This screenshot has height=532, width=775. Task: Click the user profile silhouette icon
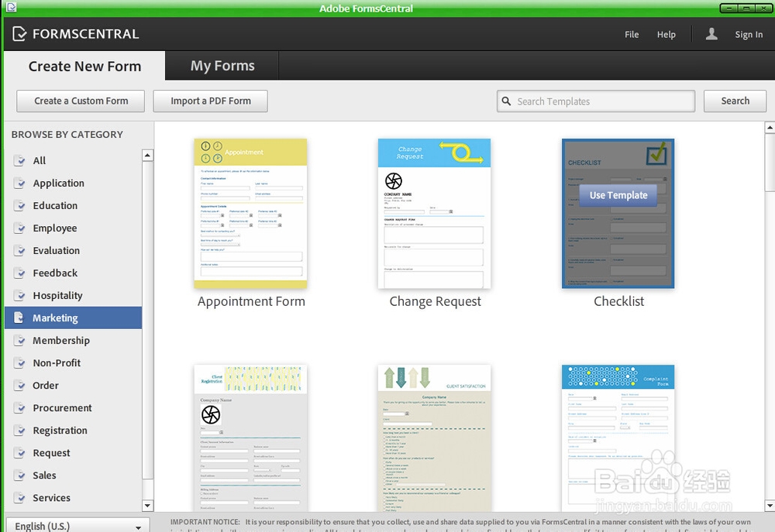coord(711,33)
